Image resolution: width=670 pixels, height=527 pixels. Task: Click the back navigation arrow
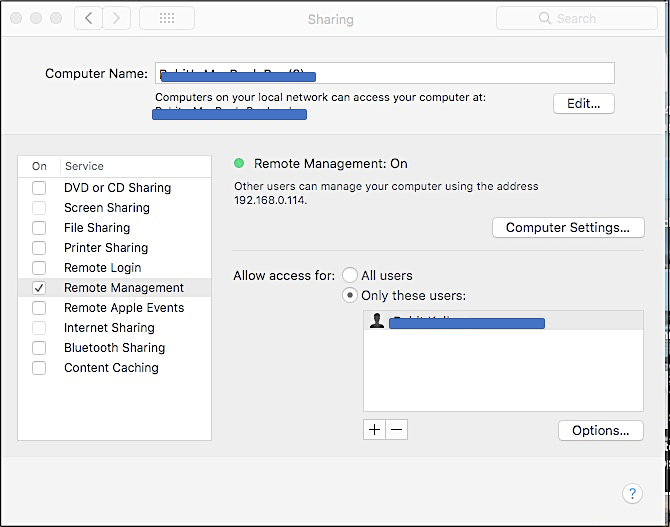pyautogui.click(x=88, y=18)
